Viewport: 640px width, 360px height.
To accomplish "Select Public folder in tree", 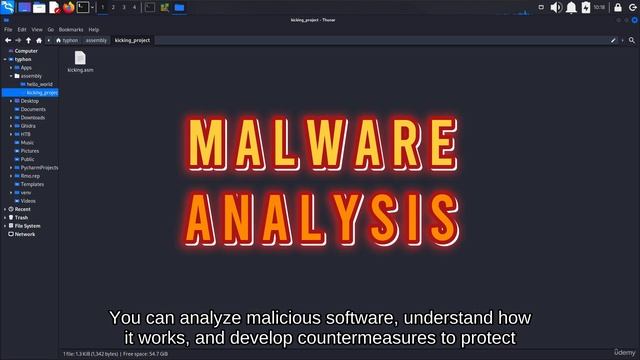I will click(27, 159).
